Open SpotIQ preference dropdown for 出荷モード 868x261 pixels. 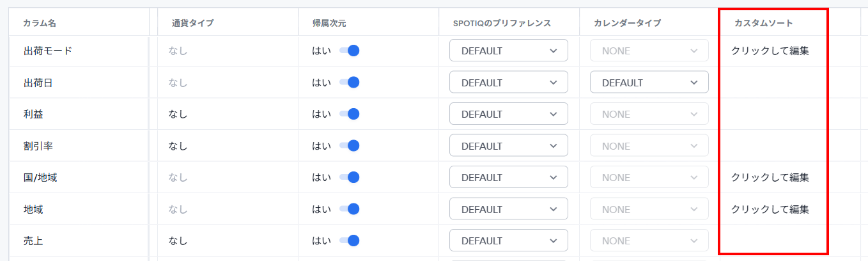coord(509,51)
